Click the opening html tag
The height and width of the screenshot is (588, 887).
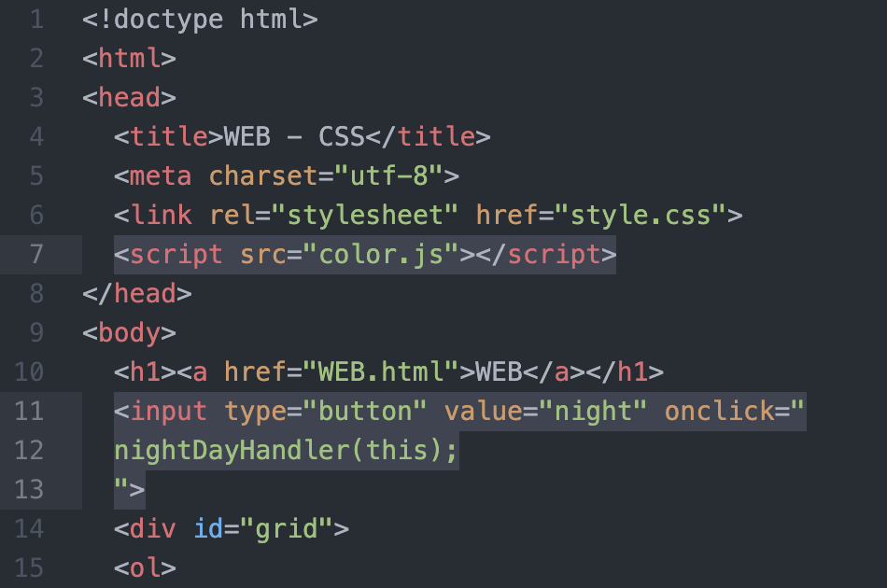[129, 59]
